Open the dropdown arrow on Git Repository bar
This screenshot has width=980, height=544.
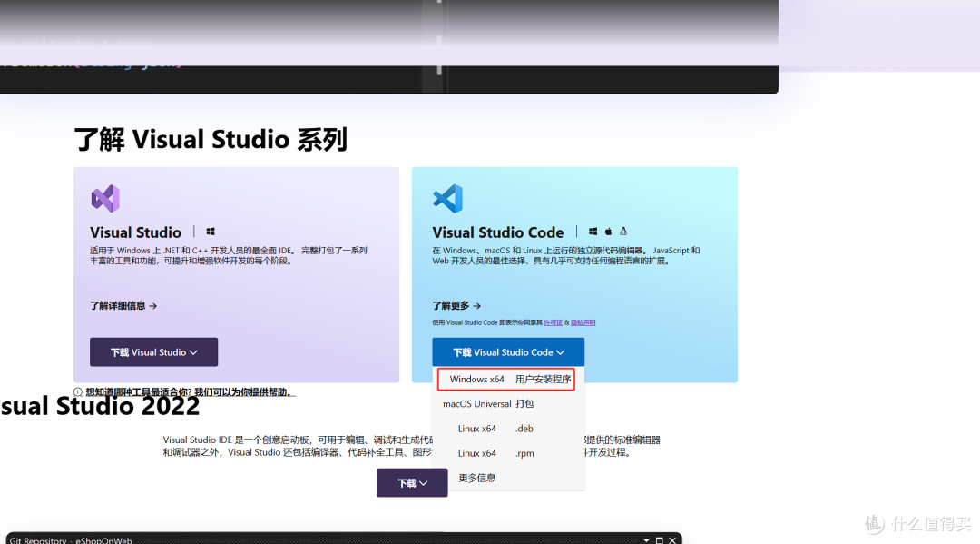tap(645, 539)
